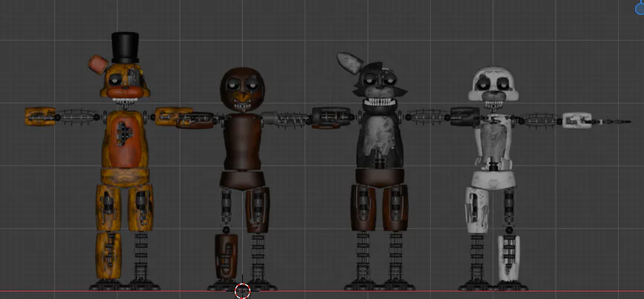Select the white character's white forearm shell
644x299 pixels.
pos(576,120)
